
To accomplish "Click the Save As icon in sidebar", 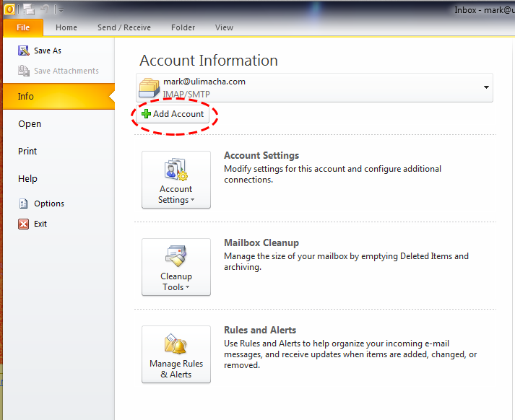I will [x=23, y=51].
